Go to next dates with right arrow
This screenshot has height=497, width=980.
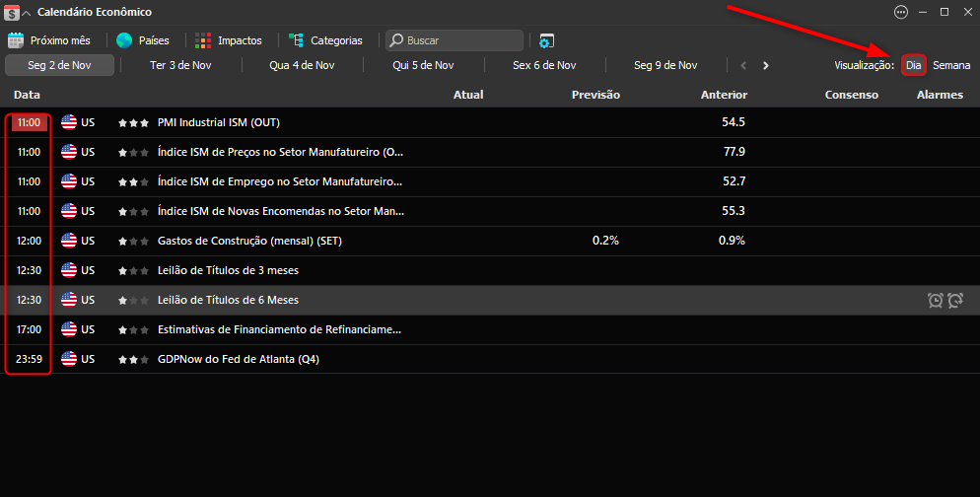pos(766,66)
